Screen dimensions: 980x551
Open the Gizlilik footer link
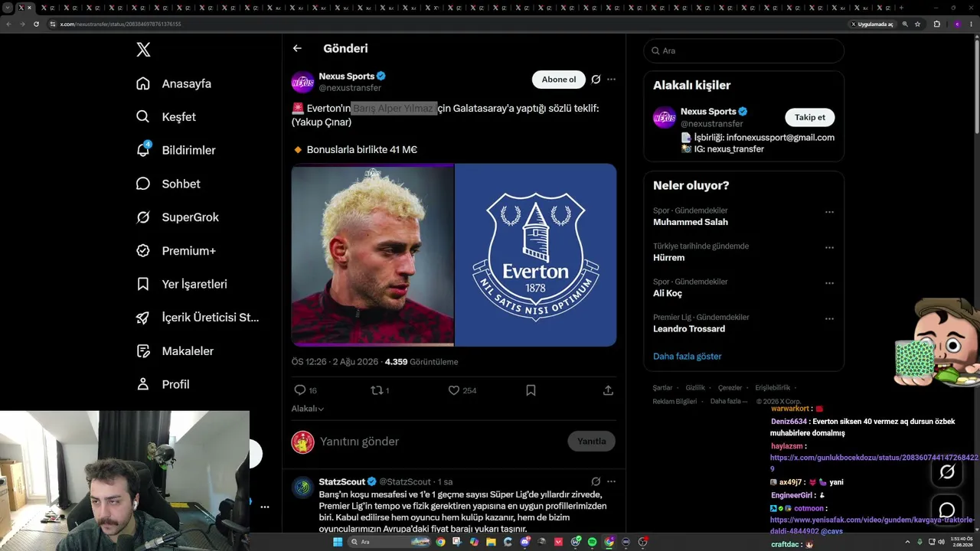pos(695,388)
